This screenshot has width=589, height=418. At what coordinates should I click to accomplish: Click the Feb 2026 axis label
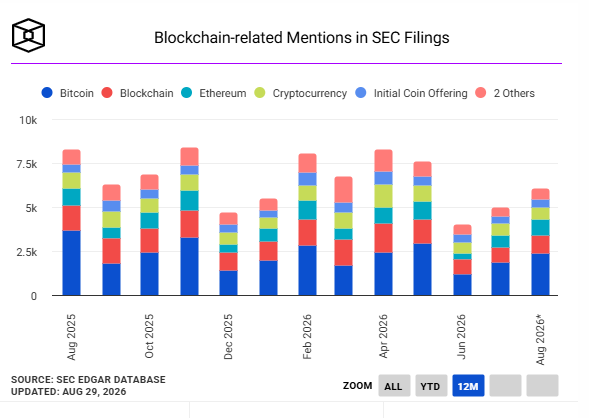(x=307, y=337)
